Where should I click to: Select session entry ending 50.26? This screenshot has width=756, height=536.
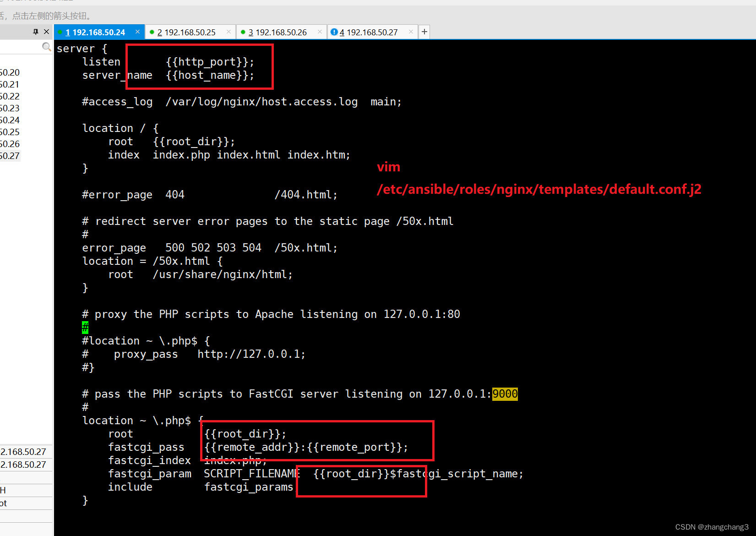click(10, 144)
